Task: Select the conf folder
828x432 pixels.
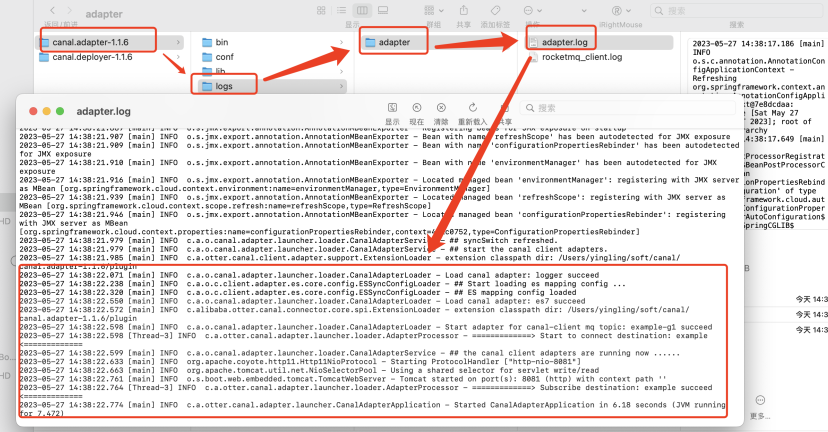Action: [x=224, y=57]
